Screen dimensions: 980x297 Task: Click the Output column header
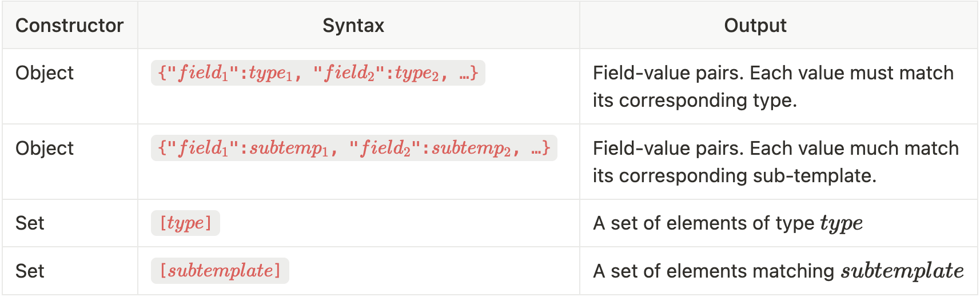(x=755, y=25)
